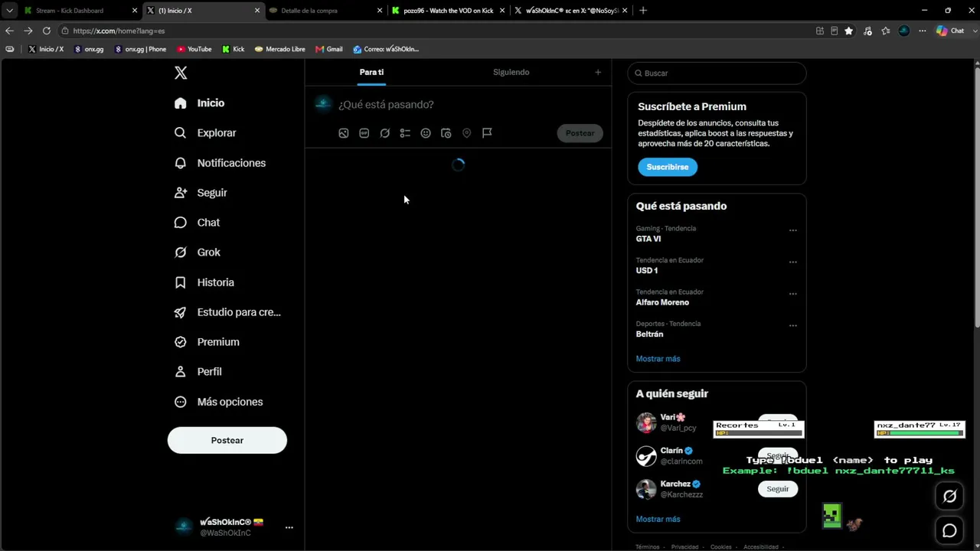Viewport: 980px width, 551px height.
Task: Click Mostrar más under trends
Action: [658, 359]
